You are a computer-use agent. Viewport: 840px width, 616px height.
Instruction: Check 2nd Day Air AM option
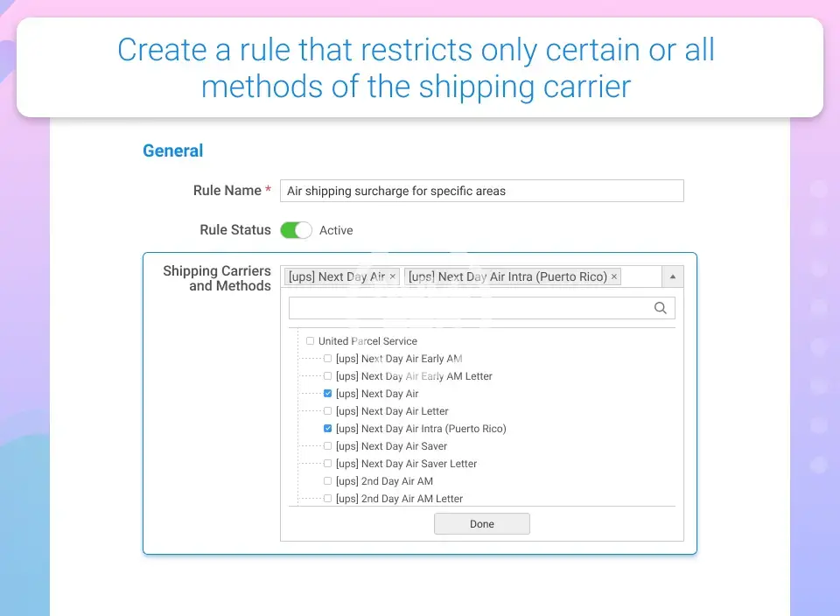328,481
